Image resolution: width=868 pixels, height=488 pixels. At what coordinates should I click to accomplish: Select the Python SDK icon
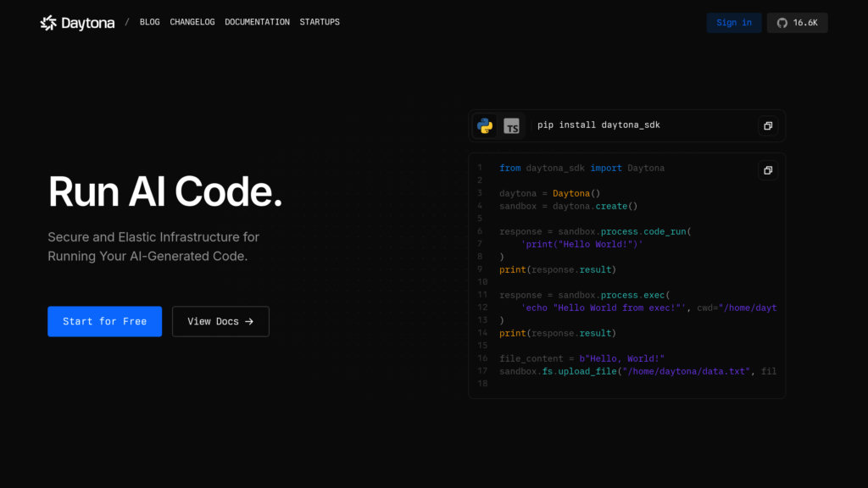(x=485, y=125)
